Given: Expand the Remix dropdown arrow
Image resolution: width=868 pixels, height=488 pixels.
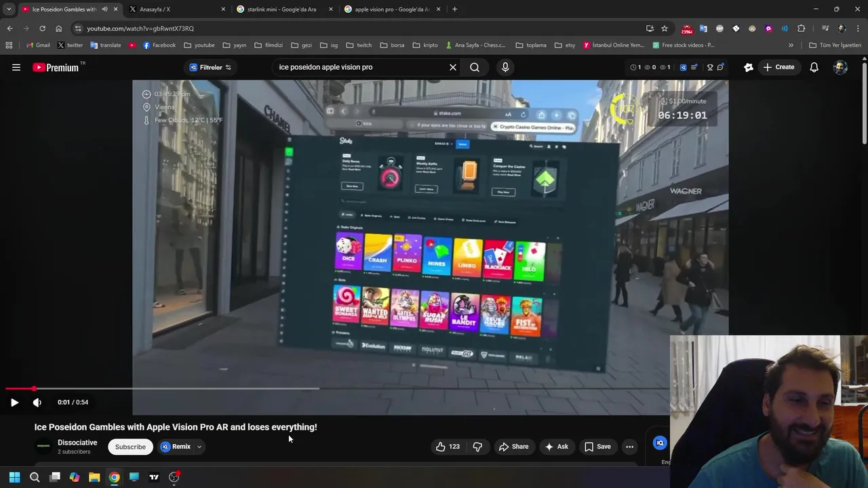Looking at the screenshot, I should click(x=199, y=447).
